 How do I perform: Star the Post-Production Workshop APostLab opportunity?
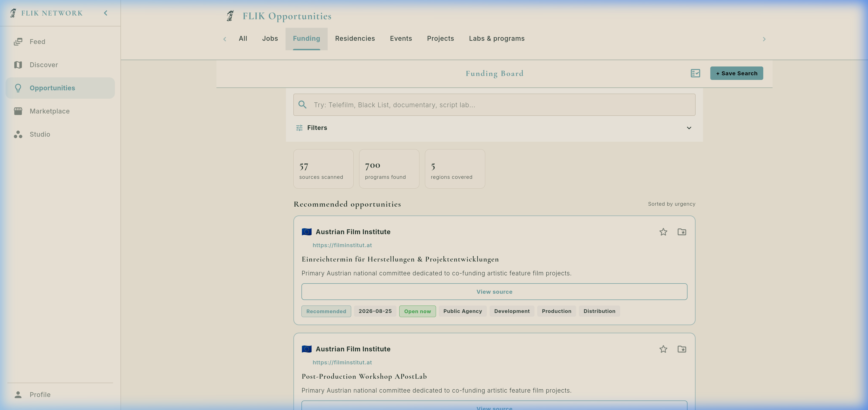click(x=663, y=349)
